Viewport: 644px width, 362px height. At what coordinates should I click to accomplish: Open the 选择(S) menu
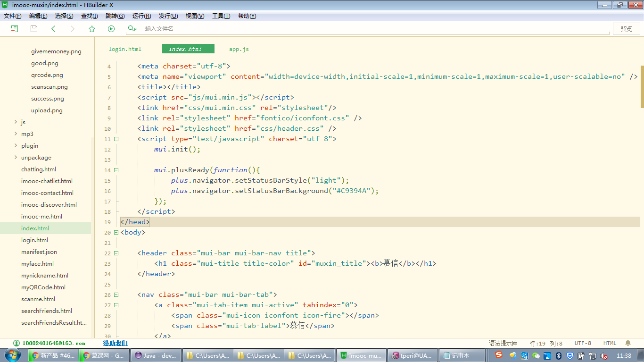point(64,16)
